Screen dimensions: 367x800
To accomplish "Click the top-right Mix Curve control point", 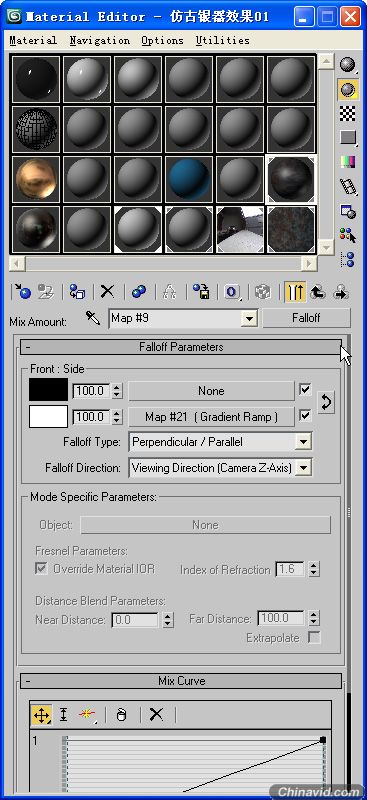I will click(323, 739).
